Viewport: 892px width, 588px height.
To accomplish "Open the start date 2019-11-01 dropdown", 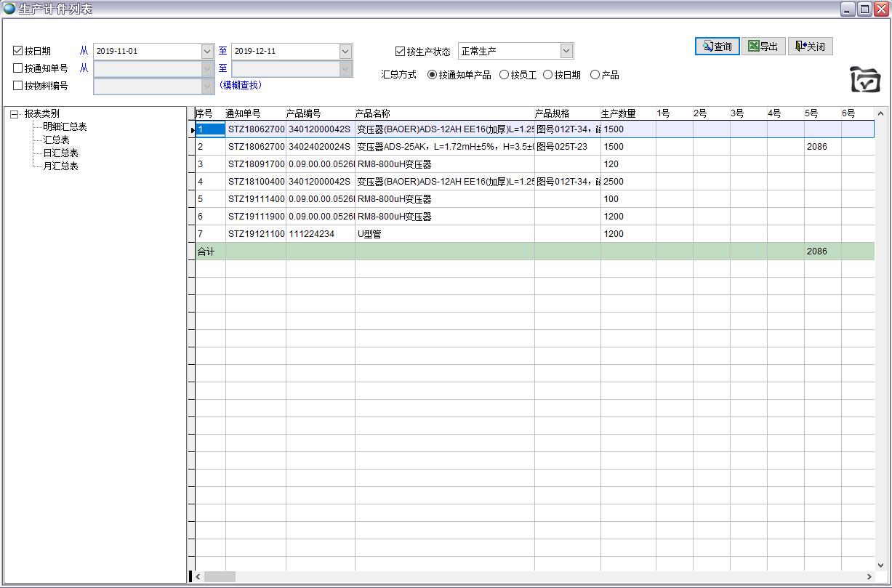I will tap(207, 51).
